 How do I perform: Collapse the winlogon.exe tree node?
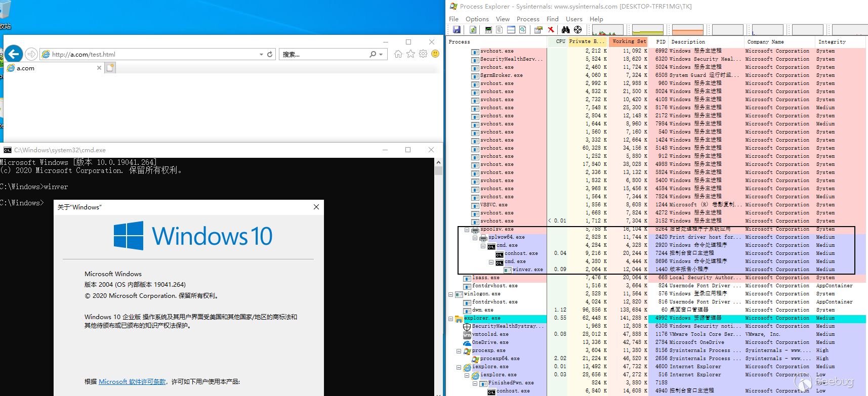(x=450, y=294)
